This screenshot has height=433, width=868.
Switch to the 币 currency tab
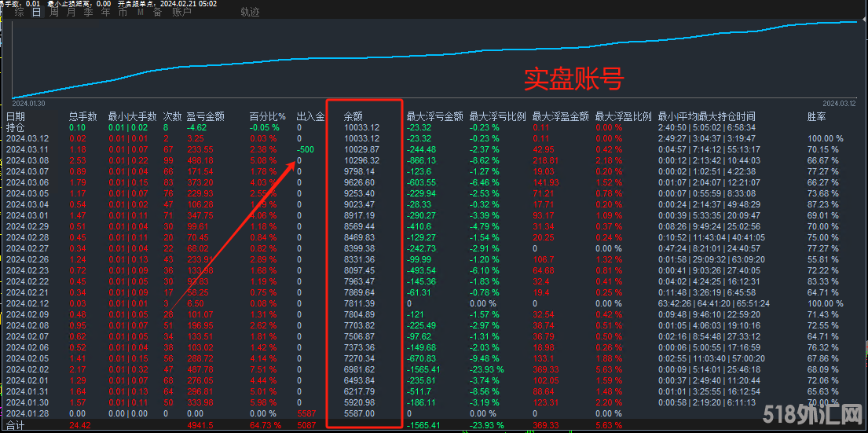coord(123,13)
